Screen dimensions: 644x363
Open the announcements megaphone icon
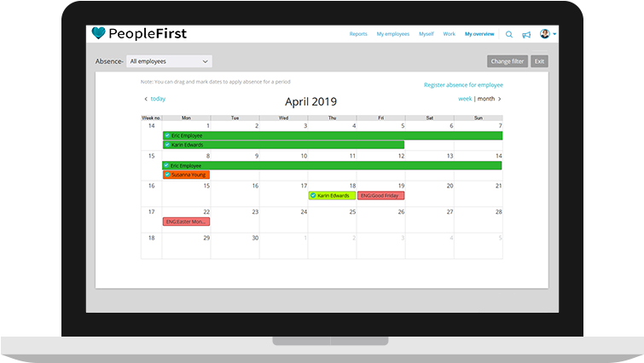[526, 35]
